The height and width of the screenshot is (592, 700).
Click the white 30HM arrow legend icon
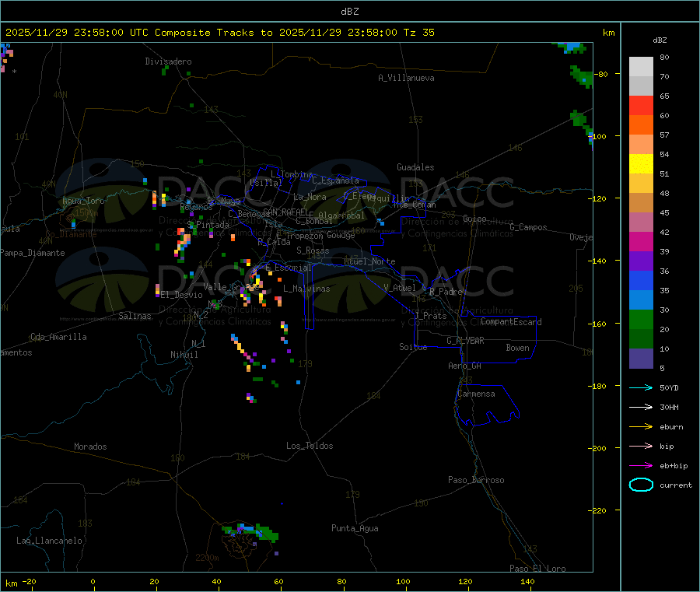pyautogui.click(x=641, y=407)
